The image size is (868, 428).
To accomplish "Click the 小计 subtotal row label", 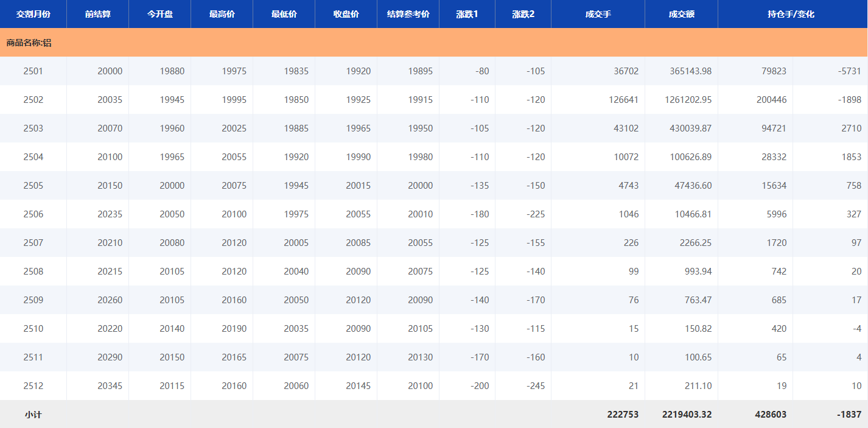I will (x=33, y=415).
